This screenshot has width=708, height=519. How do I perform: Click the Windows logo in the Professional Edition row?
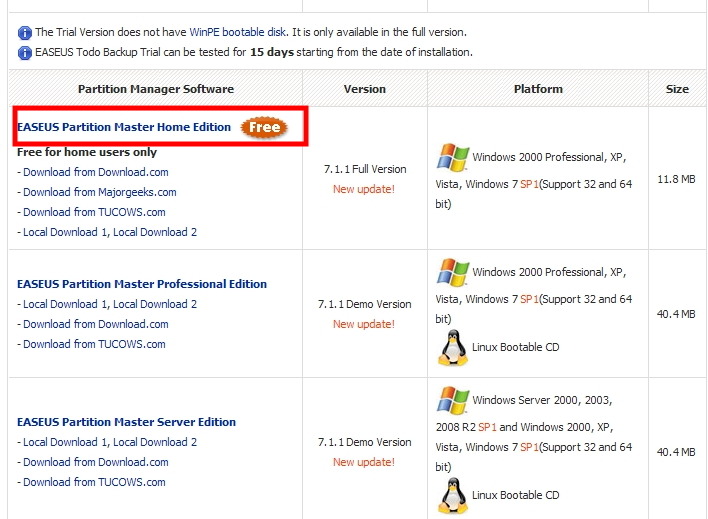453,272
